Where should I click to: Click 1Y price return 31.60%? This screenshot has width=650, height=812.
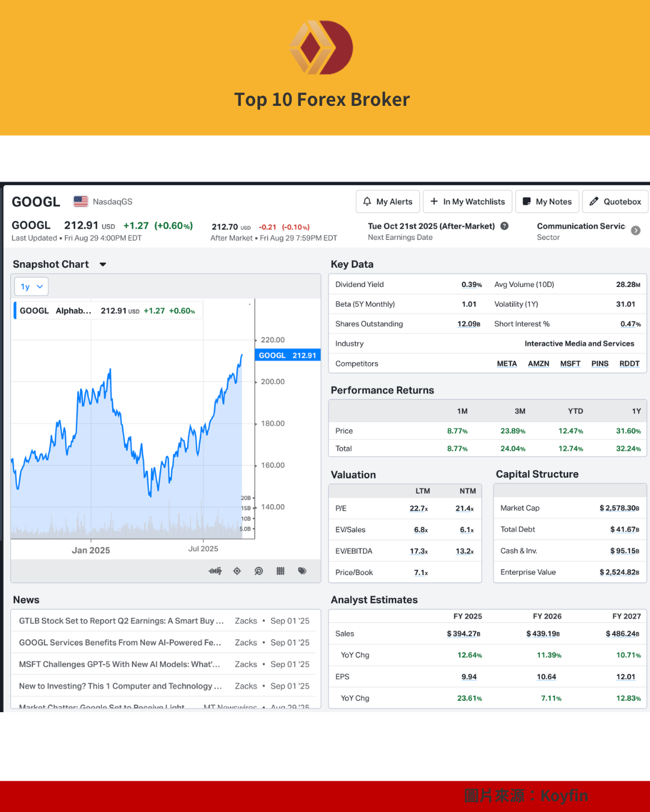(628, 431)
